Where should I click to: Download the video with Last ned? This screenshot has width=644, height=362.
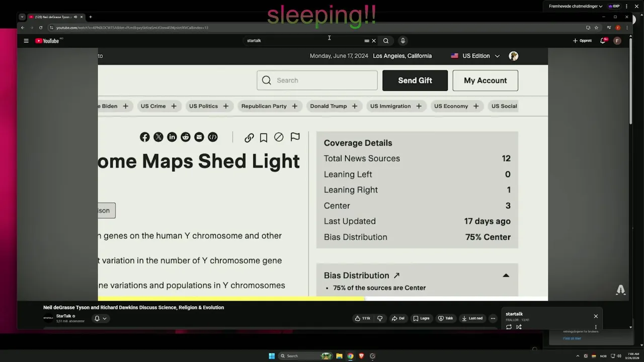[x=472, y=318]
